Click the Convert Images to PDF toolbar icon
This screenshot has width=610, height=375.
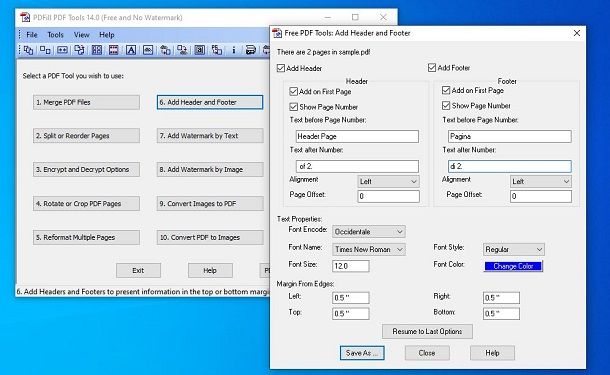pos(165,50)
